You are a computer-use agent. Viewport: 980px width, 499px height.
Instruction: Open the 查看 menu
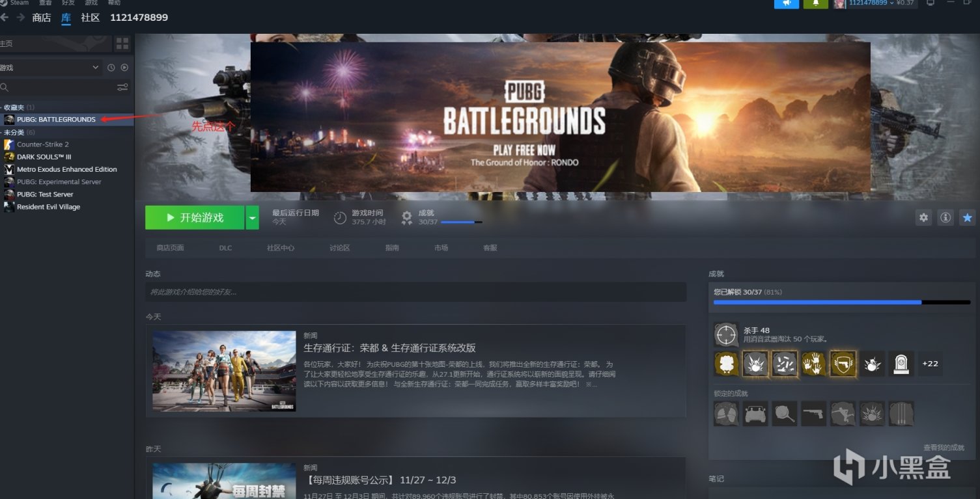45,3
